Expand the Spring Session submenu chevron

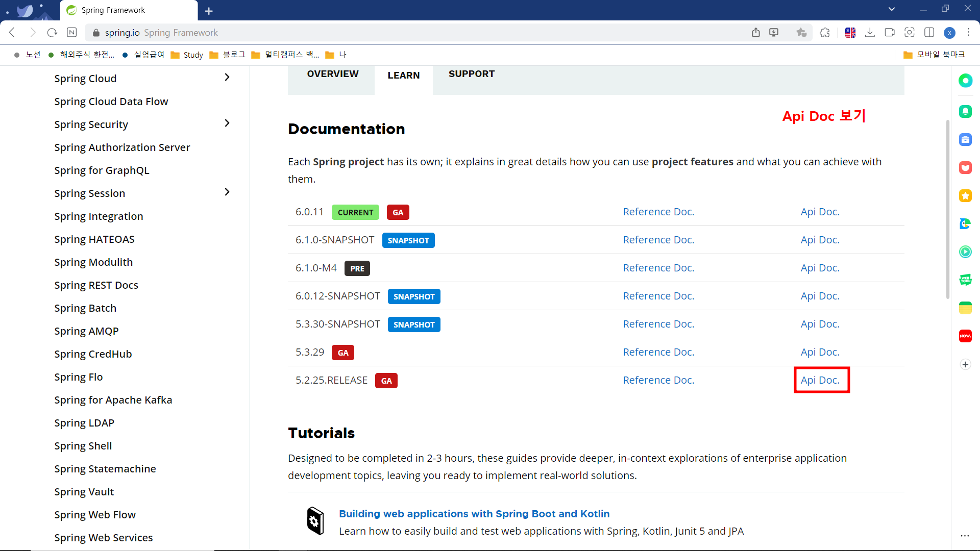pos(227,192)
